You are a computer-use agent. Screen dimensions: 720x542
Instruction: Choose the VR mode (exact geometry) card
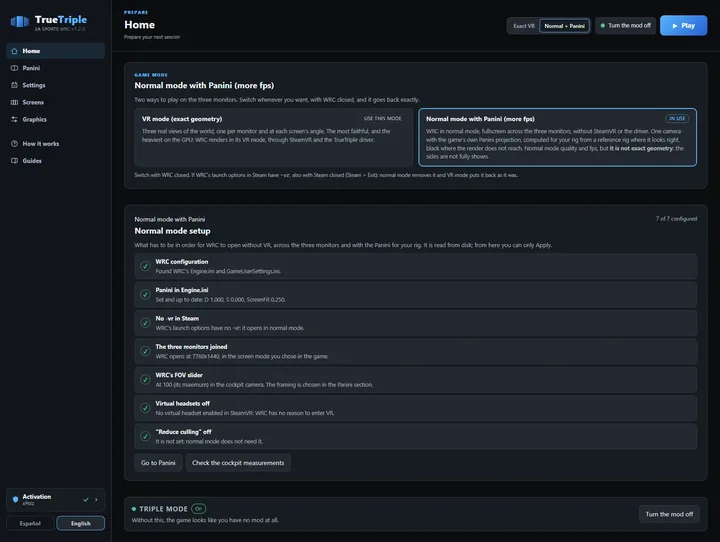tap(273, 137)
